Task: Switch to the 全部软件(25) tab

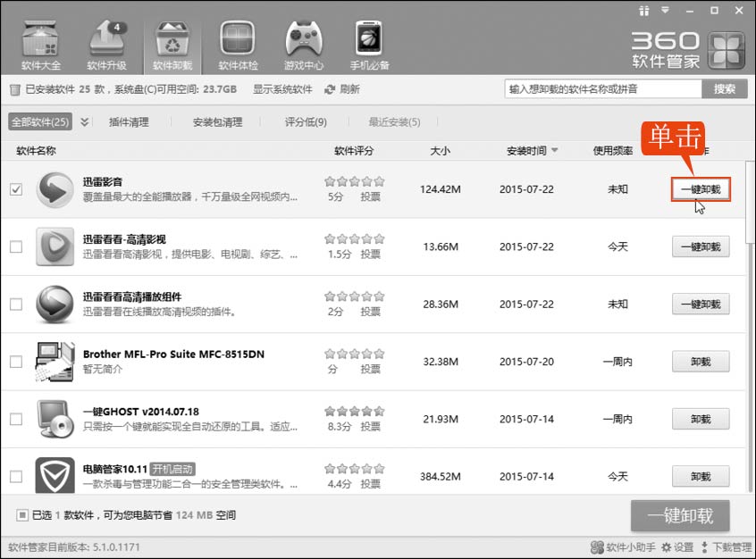Action: pyautogui.click(x=40, y=122)
